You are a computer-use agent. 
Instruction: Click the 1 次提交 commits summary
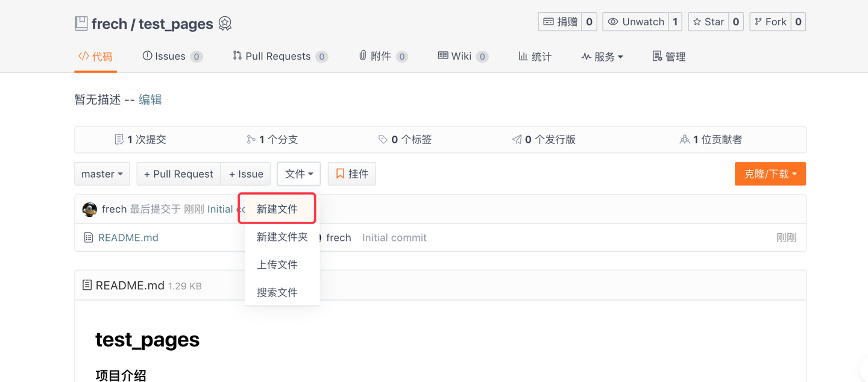139,139
